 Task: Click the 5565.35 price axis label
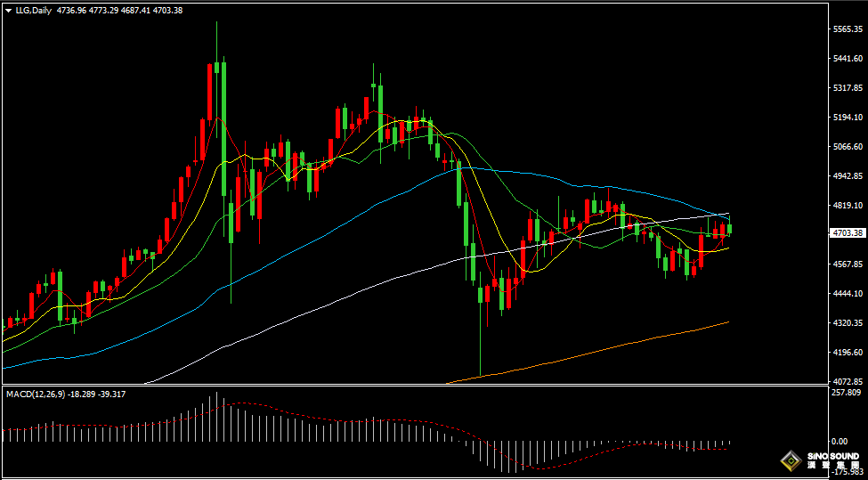pyautogui.click(x=848, y=29)
